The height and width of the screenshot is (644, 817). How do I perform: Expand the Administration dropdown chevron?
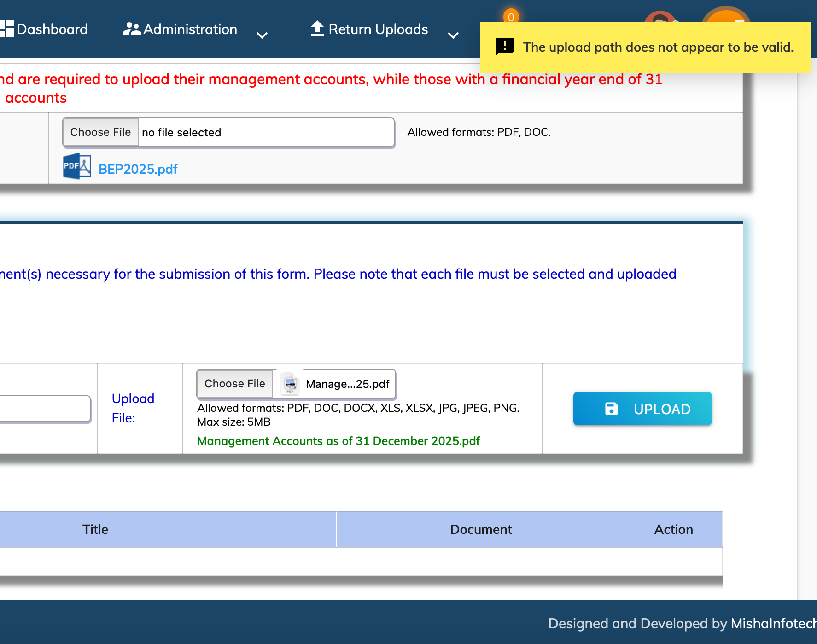pyautogui.click(x=262, y=35)
